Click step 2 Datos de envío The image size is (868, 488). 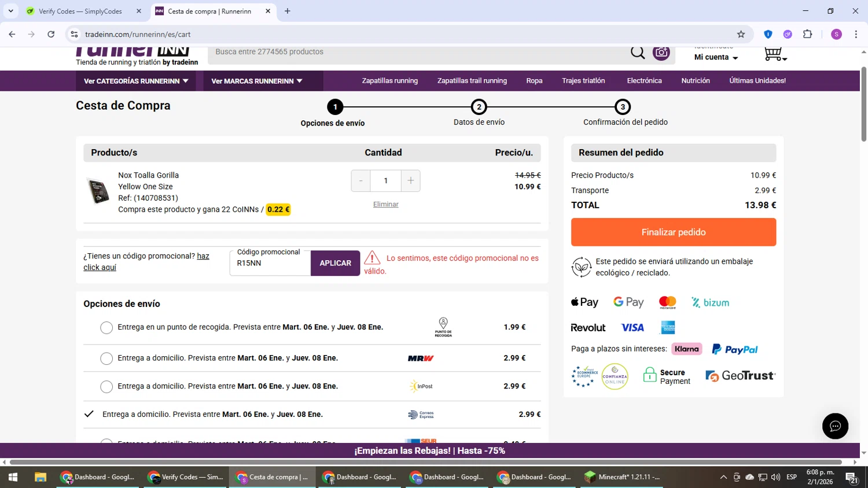[x=479, y=113]
